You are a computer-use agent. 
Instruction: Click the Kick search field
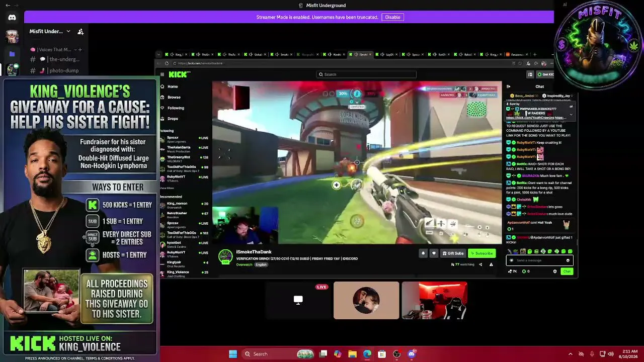point(366,74)
